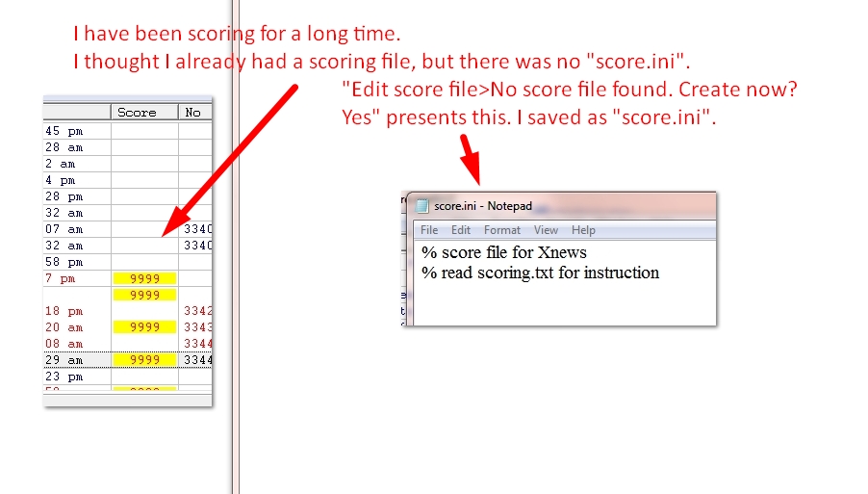Select the 18 pm row
Screen dimensions: 868x494
[x=127, y=311]
